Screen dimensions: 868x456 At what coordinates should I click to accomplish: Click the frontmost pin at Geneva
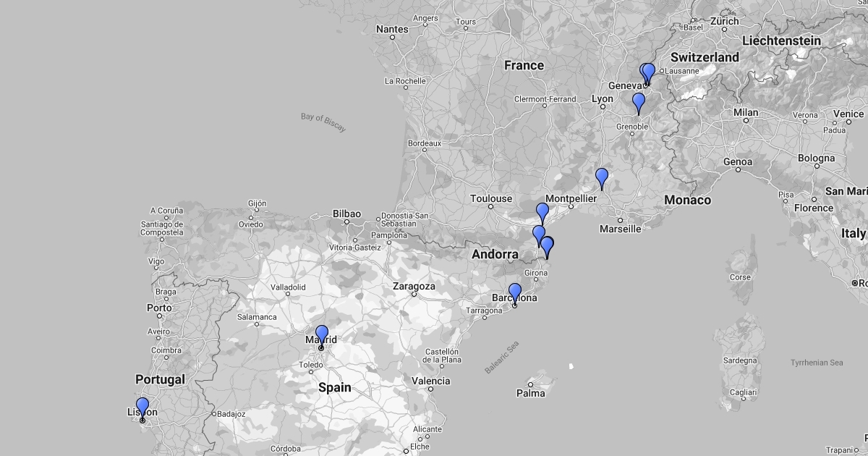coord(649,72)
